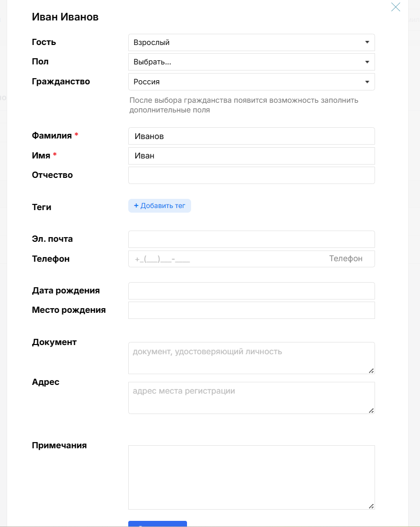Click the Фамилия input field

(x=251, y=136)
